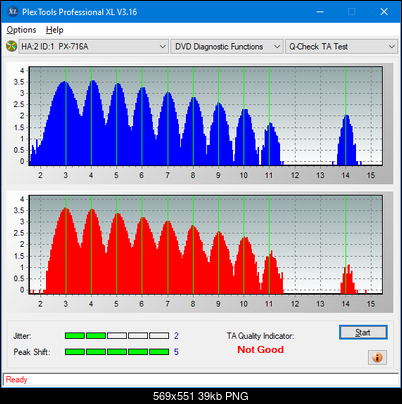Click the Peak Shift value 5
This screenshot has width=402, height=404.
pyautogui.click(x=176, y=352)
